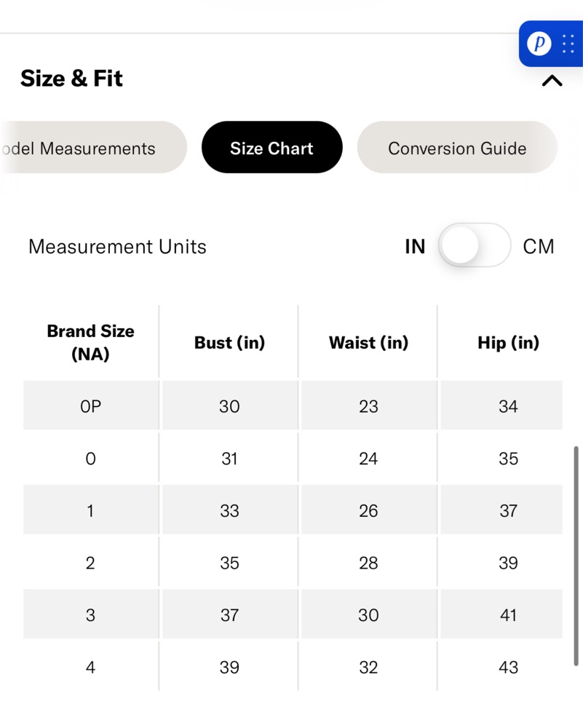Click the Waist (in) column header
This screenshot has width=583, height=728.
click(368, 343)
